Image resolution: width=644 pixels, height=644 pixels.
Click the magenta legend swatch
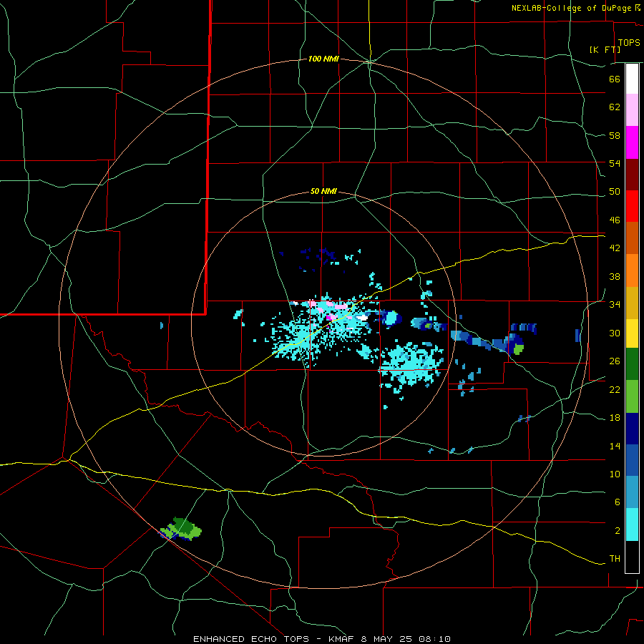632,142
